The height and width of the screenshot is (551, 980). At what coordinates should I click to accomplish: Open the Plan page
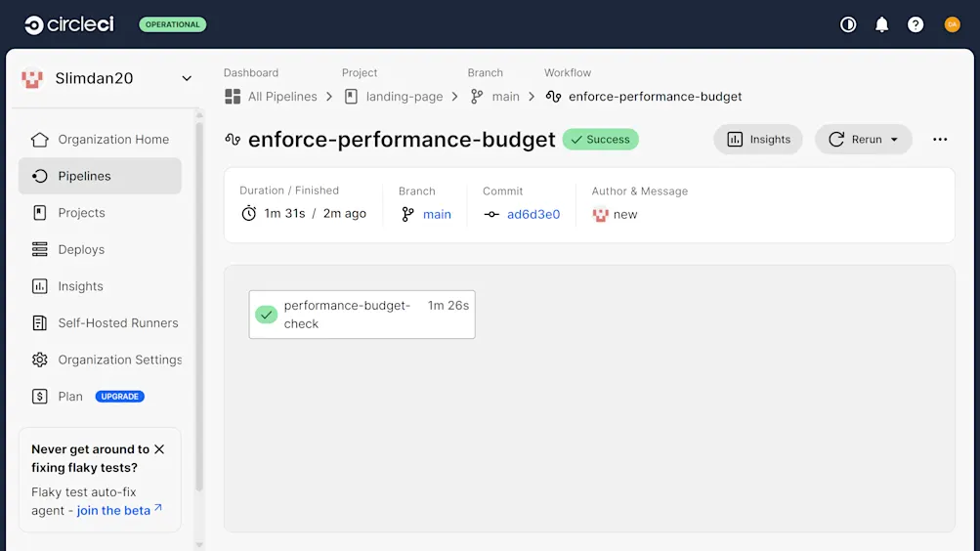click(70, 397)
